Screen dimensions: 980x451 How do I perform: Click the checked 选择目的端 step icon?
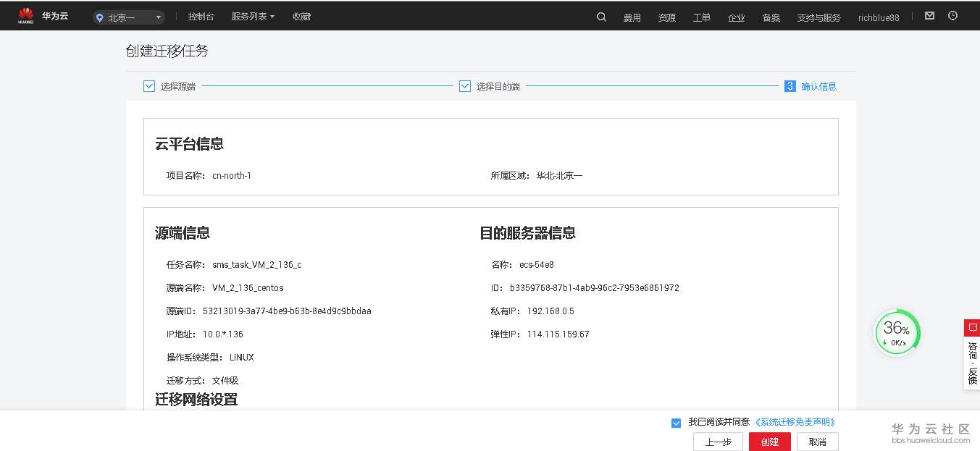(465, 86)
